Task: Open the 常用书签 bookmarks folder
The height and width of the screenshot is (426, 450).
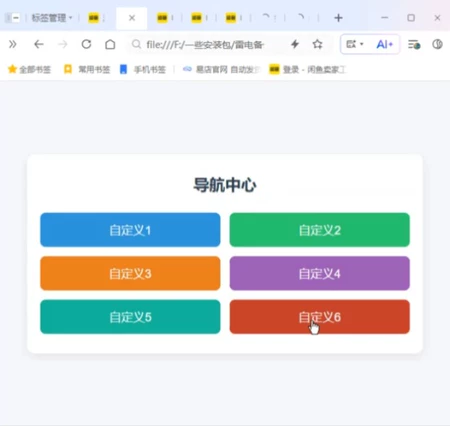Action: (x=87, y=69)
